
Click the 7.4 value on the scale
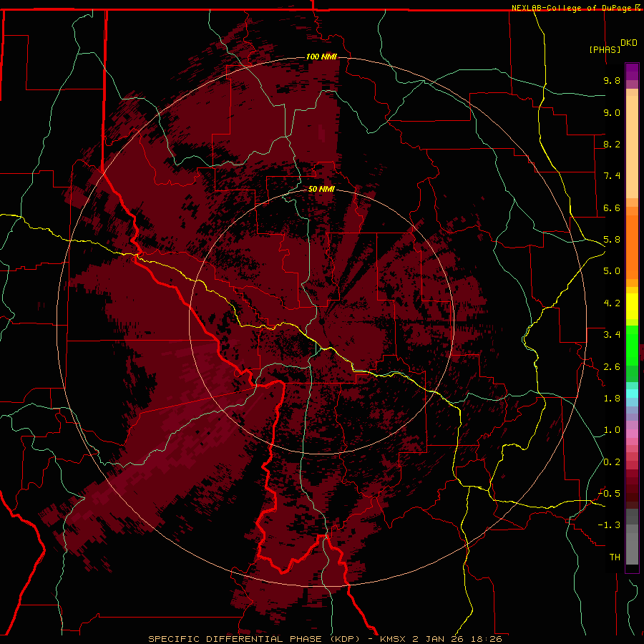612,176
